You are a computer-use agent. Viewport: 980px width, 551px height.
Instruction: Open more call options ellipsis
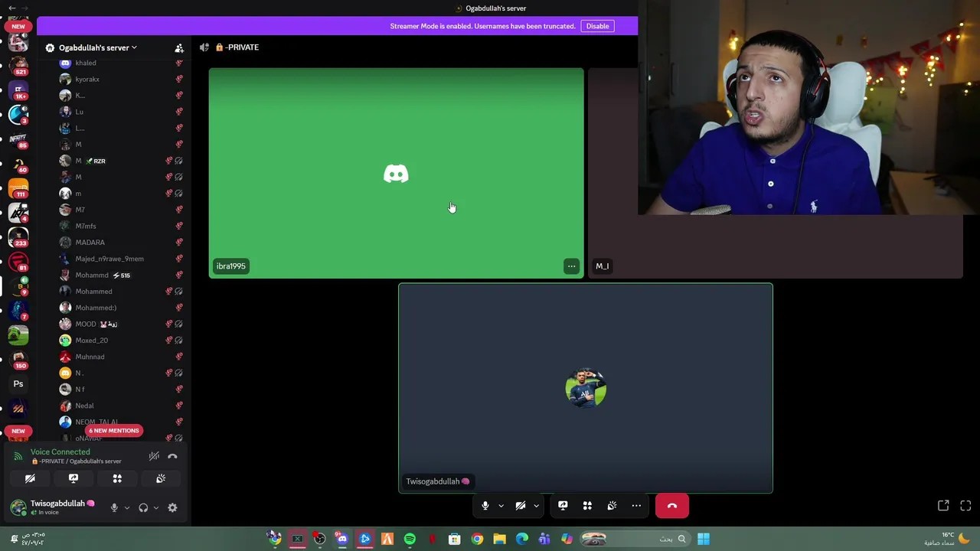pyautogui.click(x=636, y=506)
